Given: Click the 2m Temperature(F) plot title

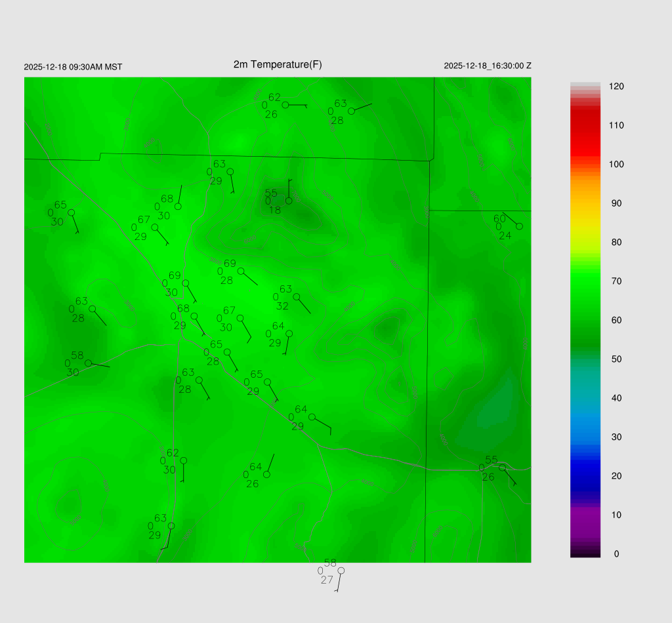Looking at the screenshot, I should [x=278, y=64].
